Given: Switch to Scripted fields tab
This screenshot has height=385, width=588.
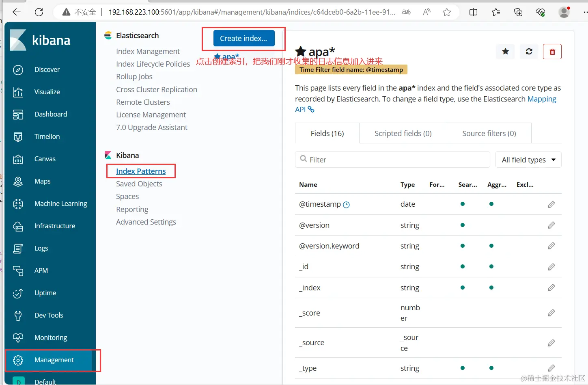Looking at the screenshot, I should [403, 134].
